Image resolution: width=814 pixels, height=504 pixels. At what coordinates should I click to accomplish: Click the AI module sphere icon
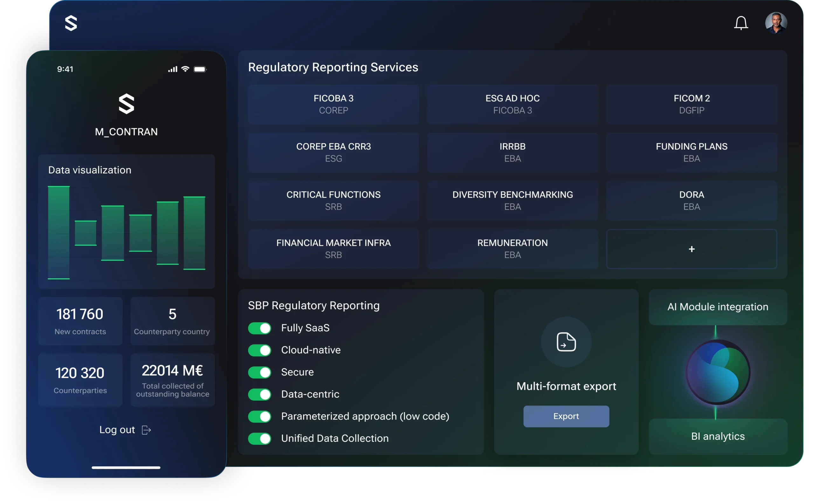(718, 372)
